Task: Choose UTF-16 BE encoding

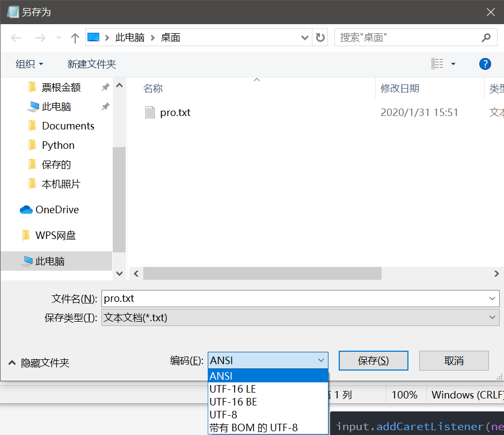Action: [x=268, y=402]
